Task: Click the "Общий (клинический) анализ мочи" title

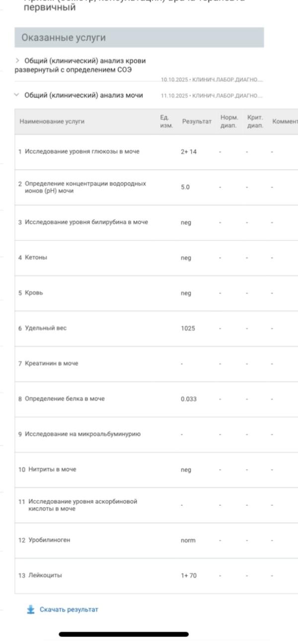Action: (x=83, y=95)
